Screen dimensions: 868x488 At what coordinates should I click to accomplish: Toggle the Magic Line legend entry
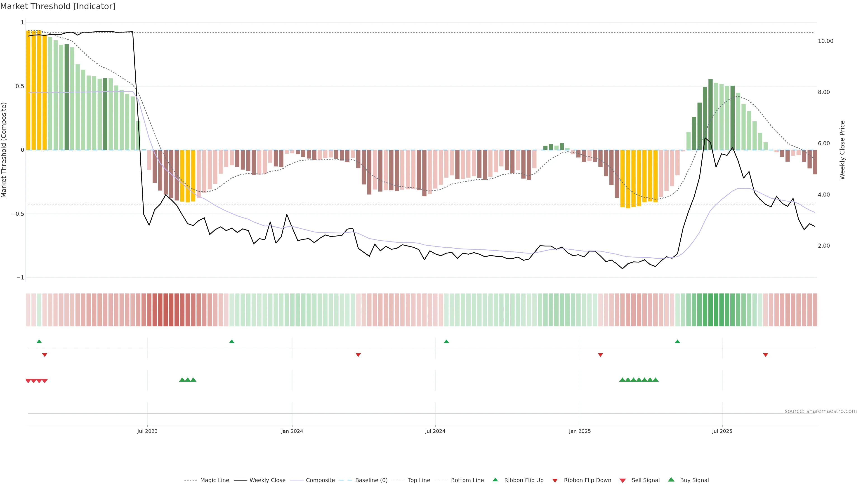[214, 480]
